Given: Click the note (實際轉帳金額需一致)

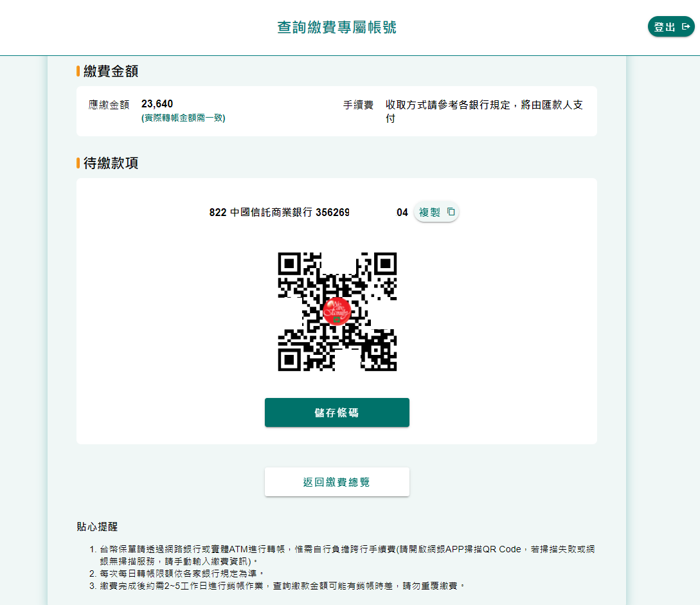Looking at the screenshot, I should tap(183, 118).
